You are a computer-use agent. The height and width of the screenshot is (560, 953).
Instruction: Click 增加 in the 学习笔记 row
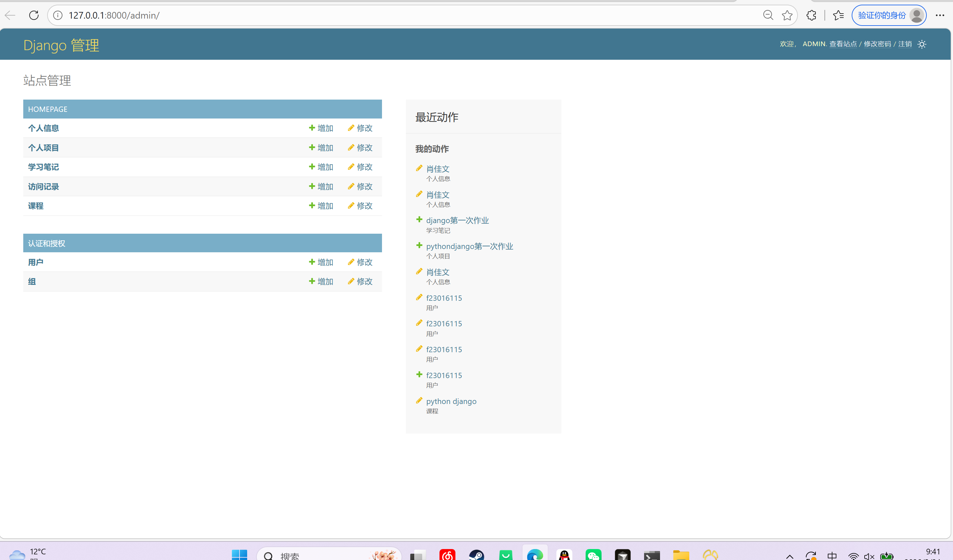point(321,167)
